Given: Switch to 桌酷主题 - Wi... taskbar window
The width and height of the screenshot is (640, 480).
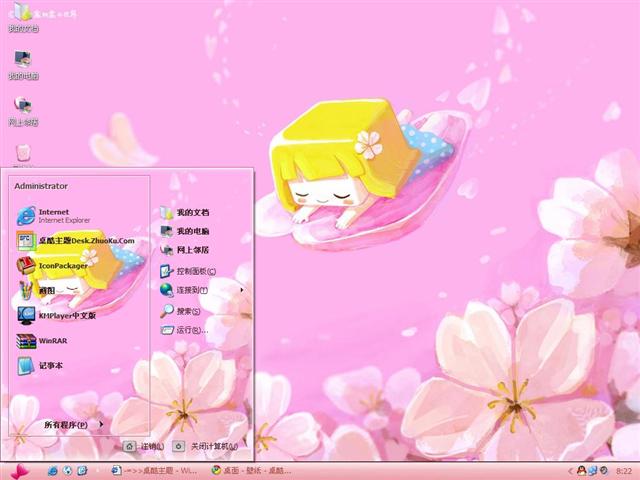Looking at the screenshot, I should tap(154, 471).
